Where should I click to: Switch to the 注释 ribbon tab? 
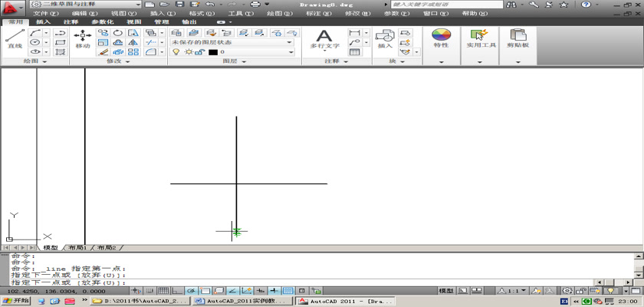[x=71, y=21]
